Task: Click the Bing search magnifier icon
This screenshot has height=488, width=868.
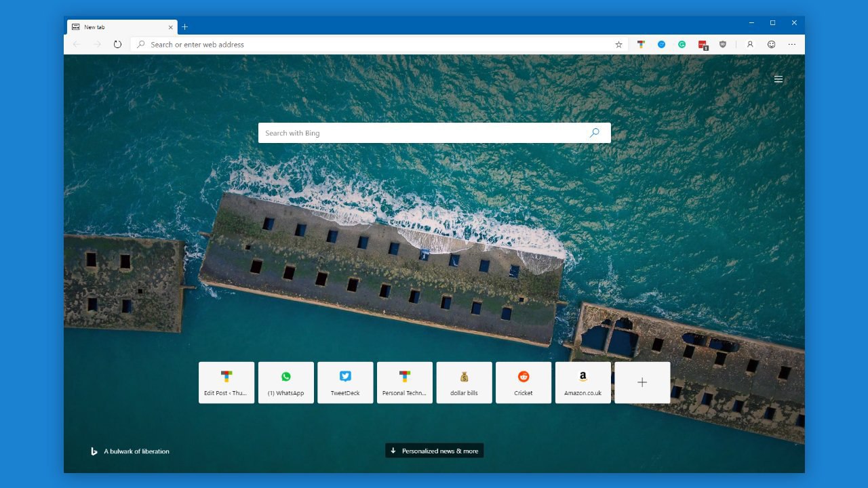Action: point(595,133)
